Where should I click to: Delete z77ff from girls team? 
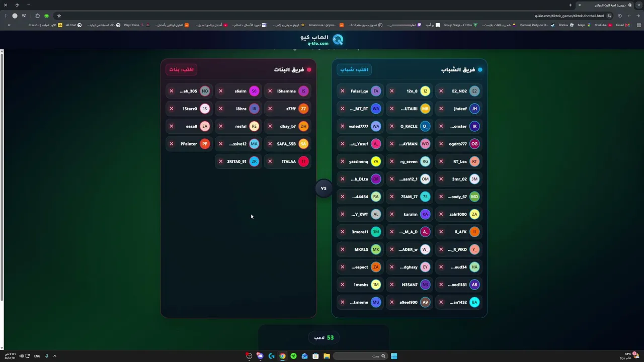[270, 109]
